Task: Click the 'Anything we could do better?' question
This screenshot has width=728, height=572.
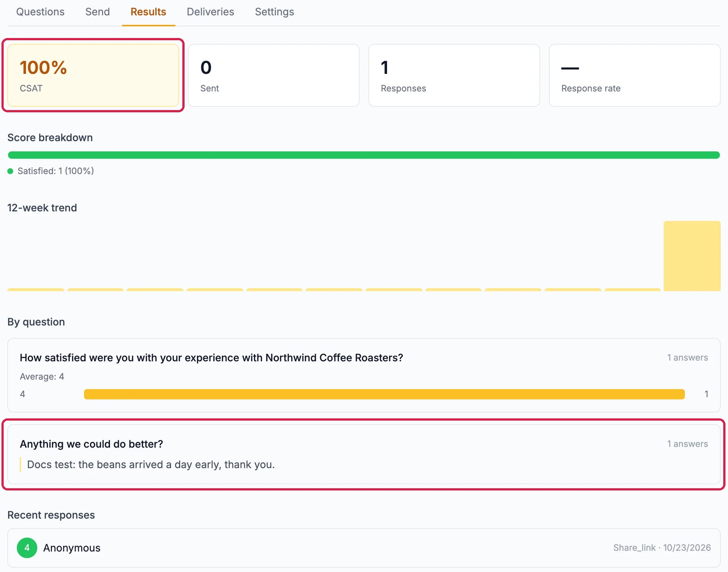Action: (91, 444)
